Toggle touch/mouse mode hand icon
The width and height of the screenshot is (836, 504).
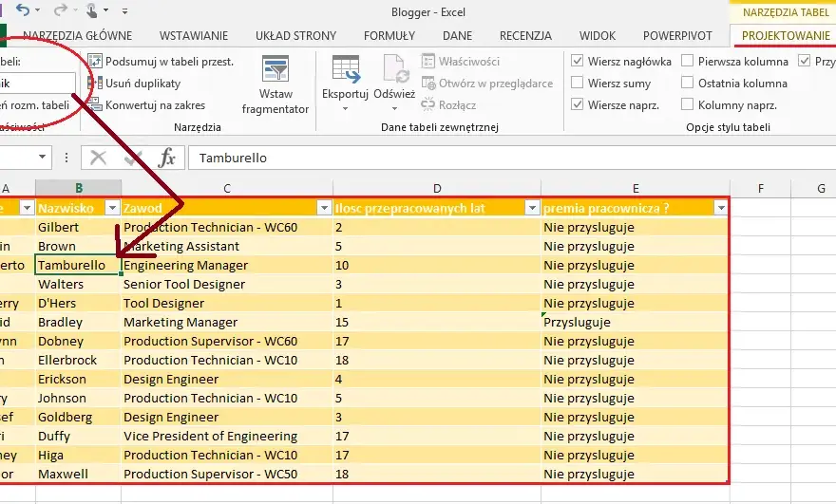point(92,10)
